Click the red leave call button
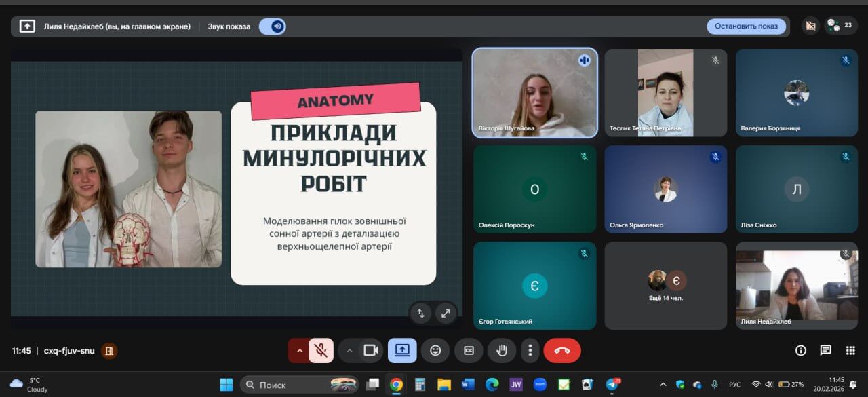The height and width of the screenshot is (397, 868). (561, 350)
